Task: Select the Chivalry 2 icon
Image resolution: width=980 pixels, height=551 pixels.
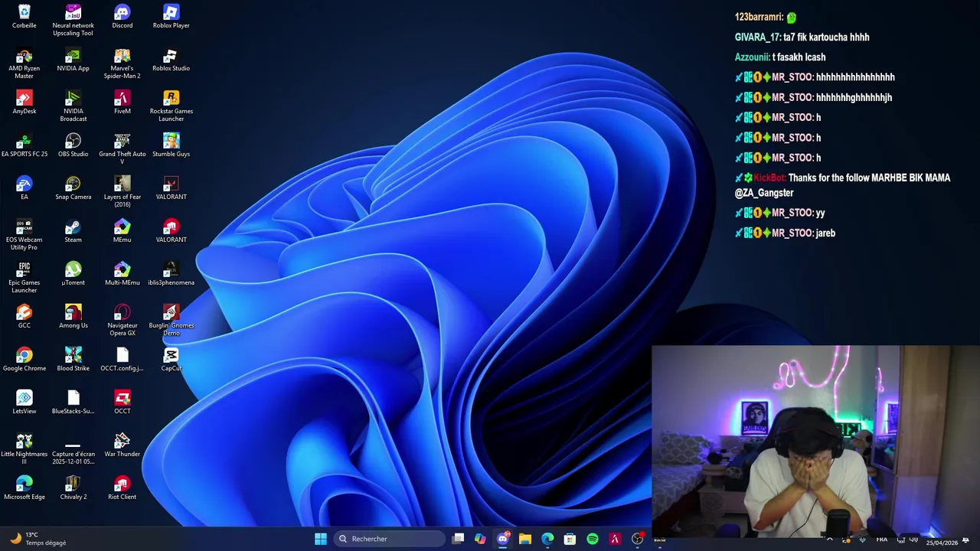Action: tap(73, 488)
